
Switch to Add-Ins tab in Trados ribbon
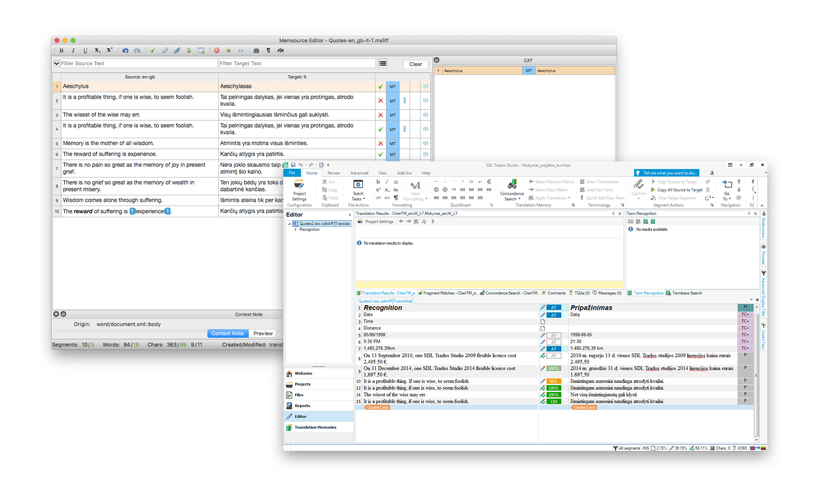[x=404, y=173]
